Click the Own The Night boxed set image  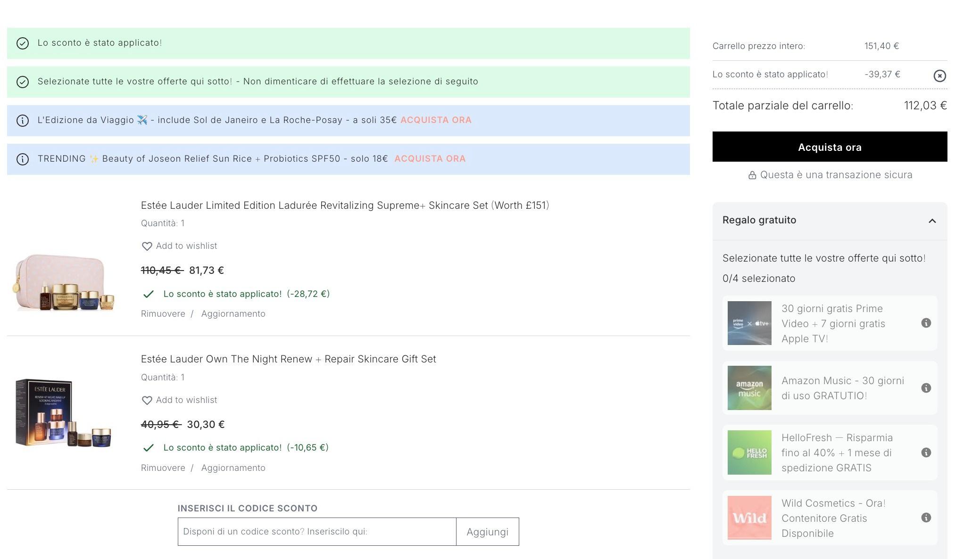coord(63,413)
